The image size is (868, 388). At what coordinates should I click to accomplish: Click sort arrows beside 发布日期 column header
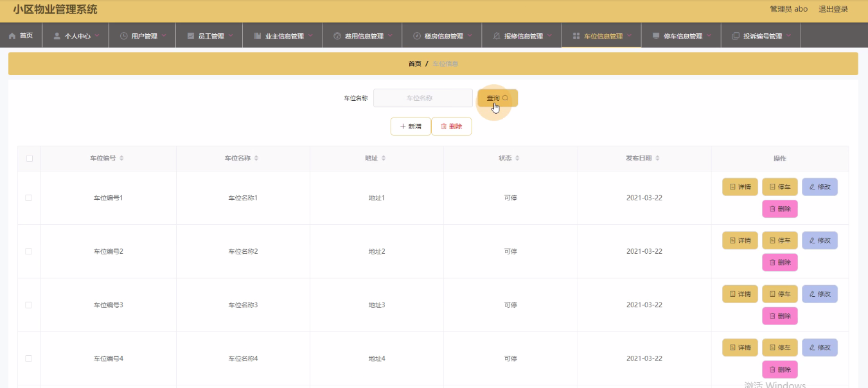coord(657,158)
